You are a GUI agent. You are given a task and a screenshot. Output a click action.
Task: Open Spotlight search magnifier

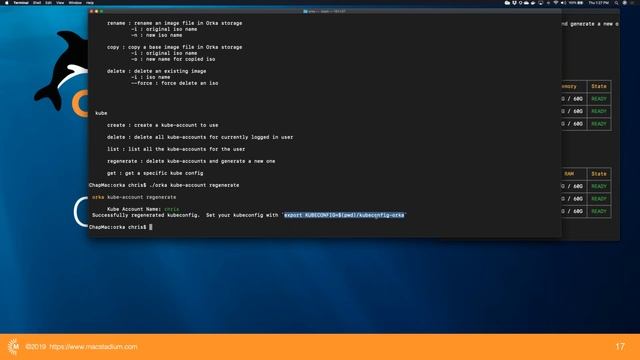coord(616,2)
